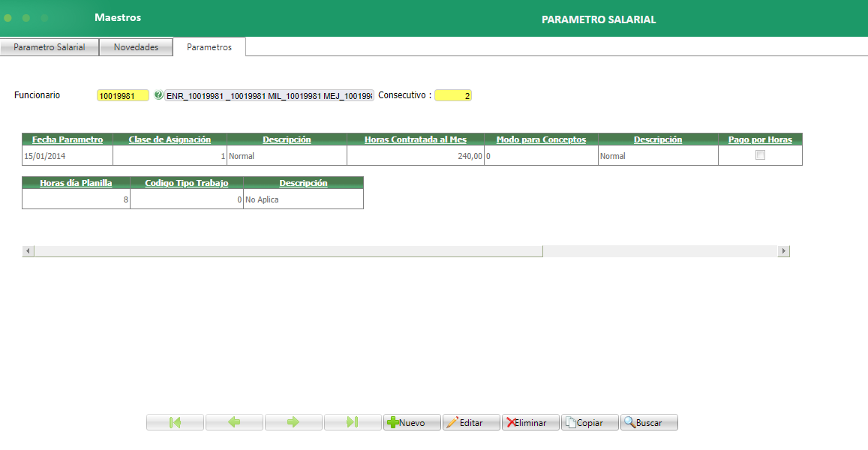The image size is (868, 450).
Task: Click the Maestros title in header
Action: (118, 18)
